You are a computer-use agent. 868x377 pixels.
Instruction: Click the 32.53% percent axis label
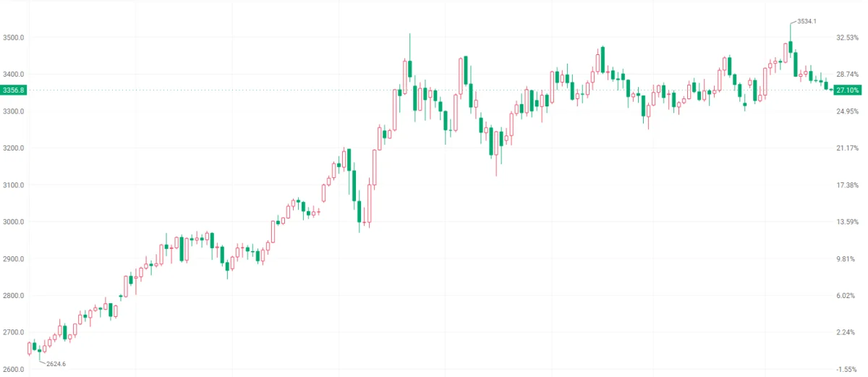click(847, 38)
